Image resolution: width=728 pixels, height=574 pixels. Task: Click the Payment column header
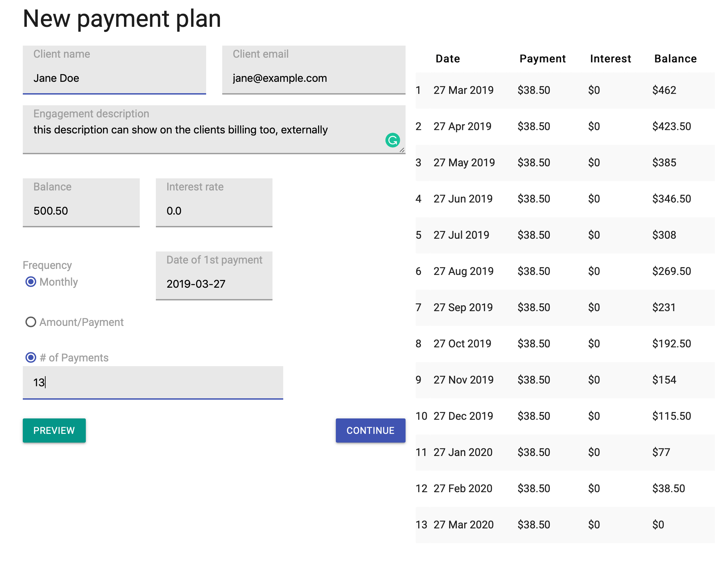click(542, 59)
